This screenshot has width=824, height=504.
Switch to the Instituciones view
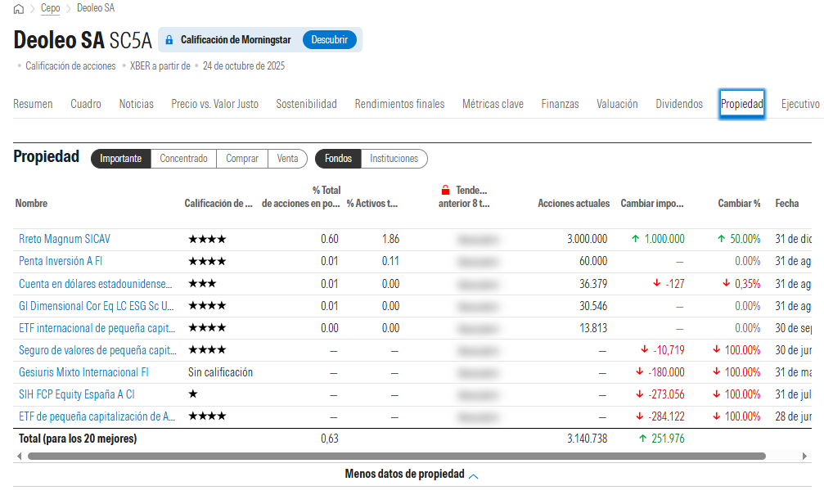click(x=394, y=159)
